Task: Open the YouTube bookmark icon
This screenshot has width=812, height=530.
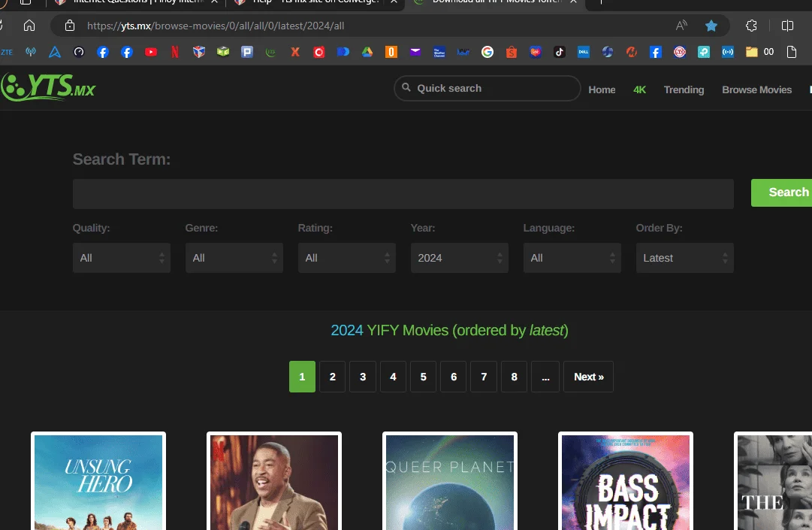Action: point(151,52)
